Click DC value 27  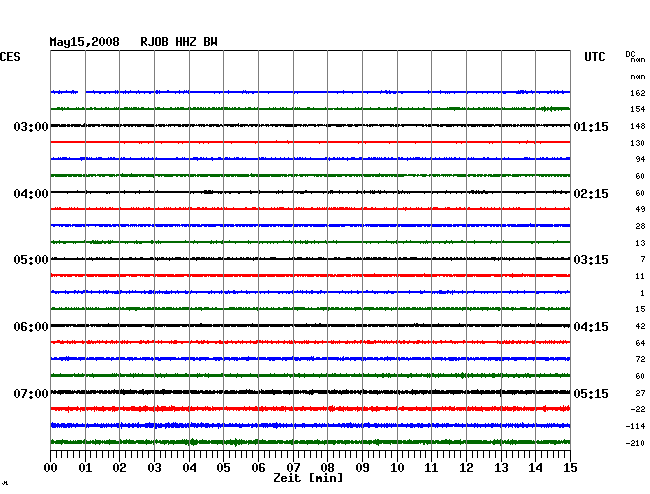tap(640, 393)
